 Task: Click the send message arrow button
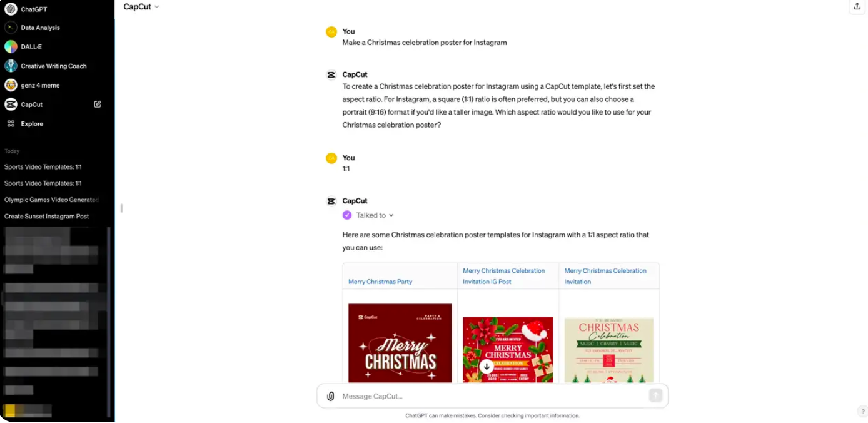655,395
